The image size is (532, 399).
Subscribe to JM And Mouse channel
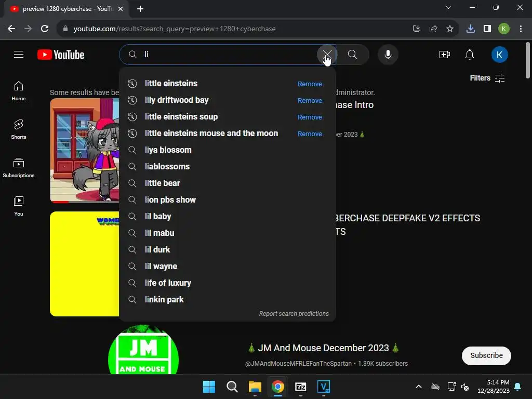(486, 355)
